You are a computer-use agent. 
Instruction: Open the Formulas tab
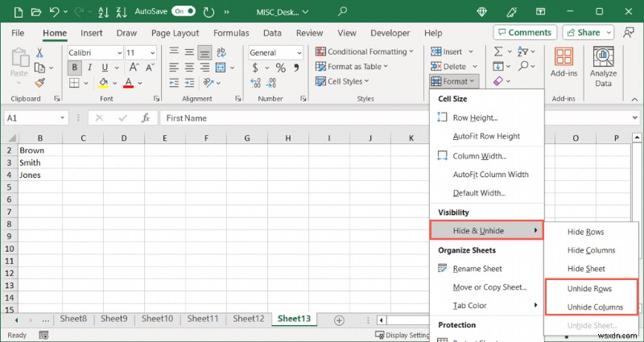[231, 33]
